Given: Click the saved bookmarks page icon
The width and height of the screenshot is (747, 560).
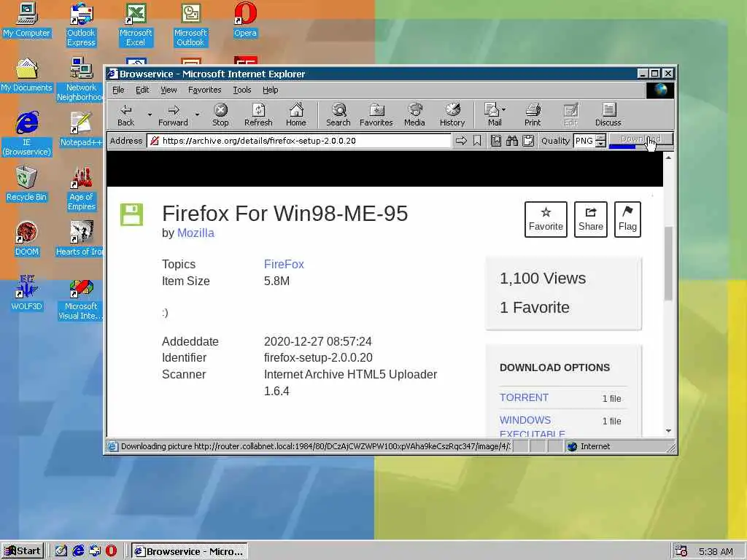Looking at the screenshot, I should (x=496, y=141).
